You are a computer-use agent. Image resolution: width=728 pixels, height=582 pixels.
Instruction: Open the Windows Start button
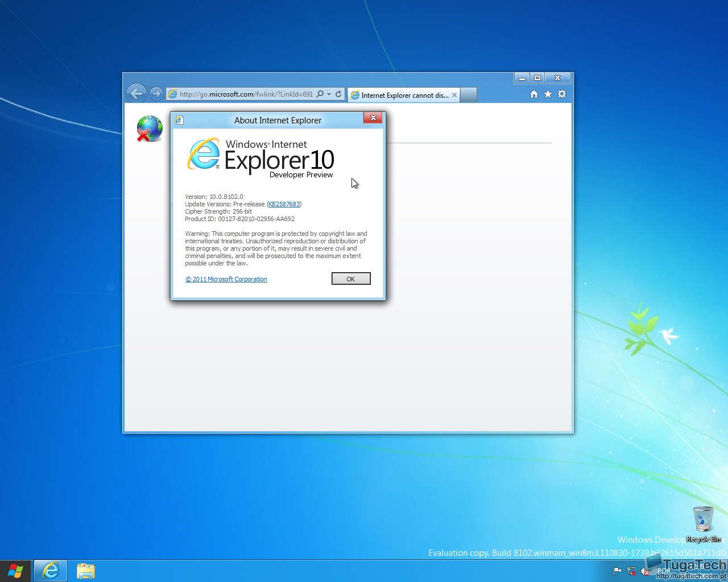pos(16,571)
